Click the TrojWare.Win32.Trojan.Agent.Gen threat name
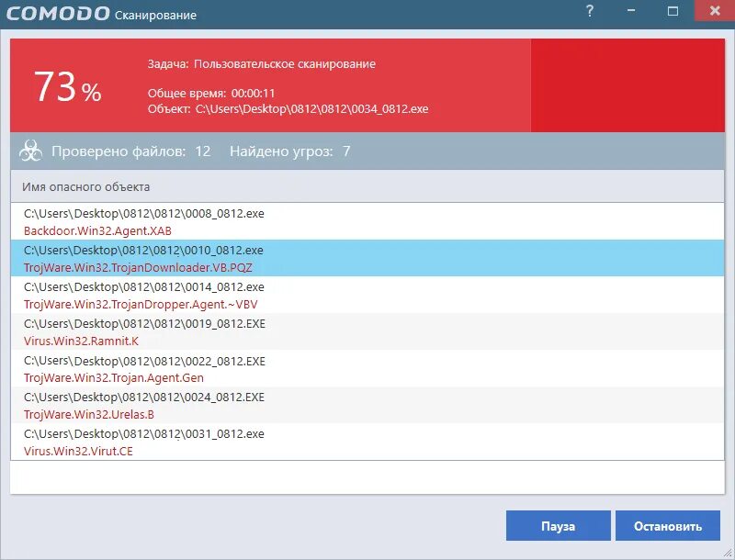Screen dimensions: 735x560 coord(113,377)
